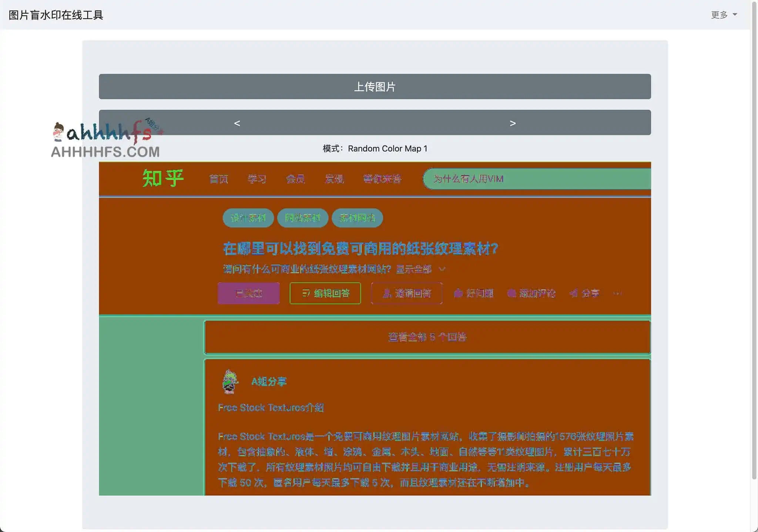The image size is (758, 532).
Task: Click the green 知乎 logo
Action: [163, 178]
